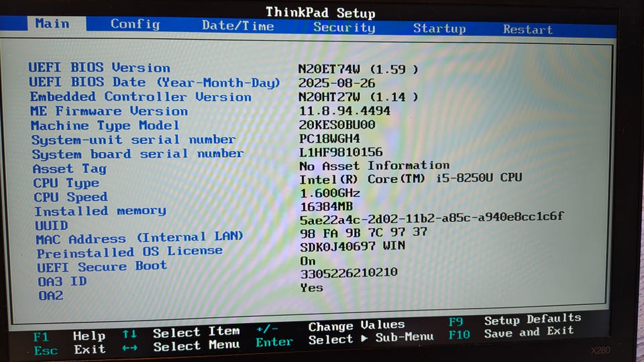Click the +/- key hint

(267, 329)
